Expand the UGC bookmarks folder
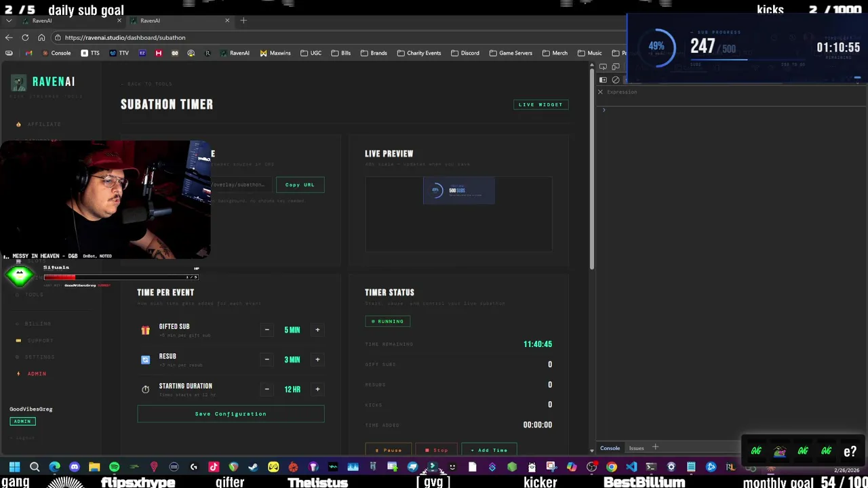Image resolution: width=868 pixels, height=488 pixels. 311,53
